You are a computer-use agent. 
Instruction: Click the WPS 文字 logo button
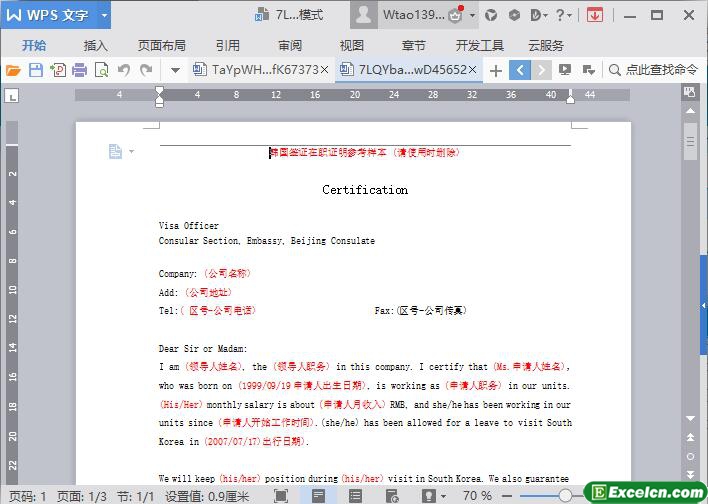pos(47,15)
